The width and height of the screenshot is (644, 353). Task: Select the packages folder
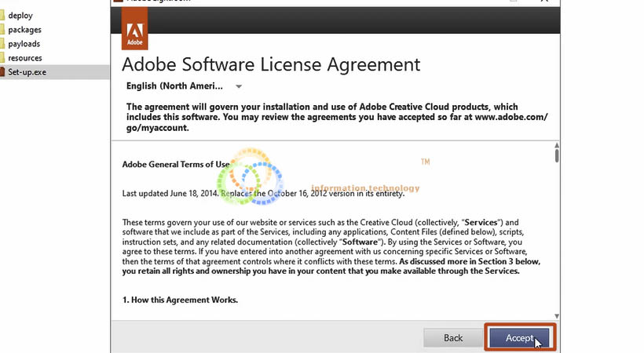pos(24,30)
